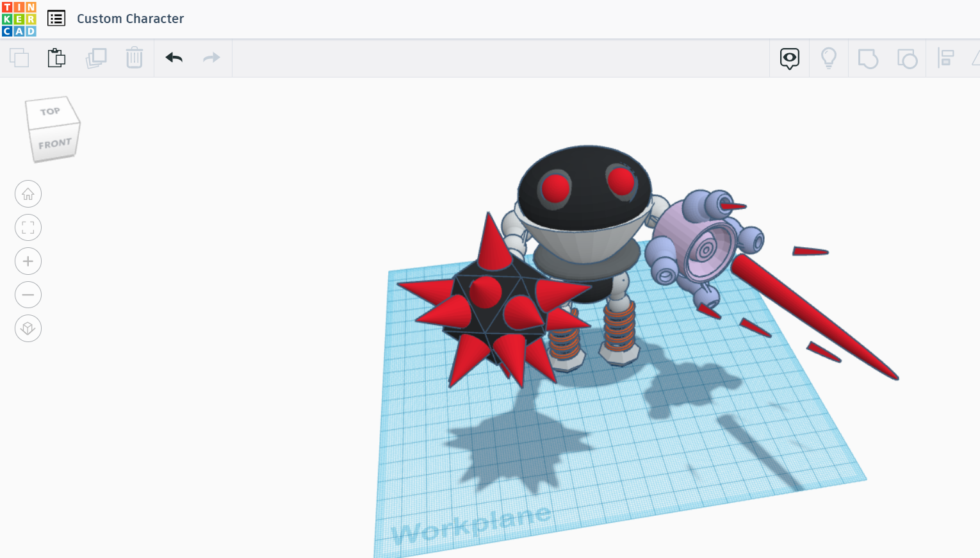Zoom out with the minus button

28,295
